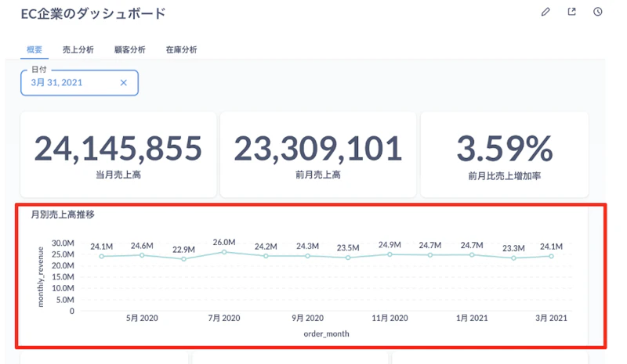The height and width of the screenshot is (364, 627).
Task: Click the 26.0M data point on chart
Action: click(x=224, y=252)
